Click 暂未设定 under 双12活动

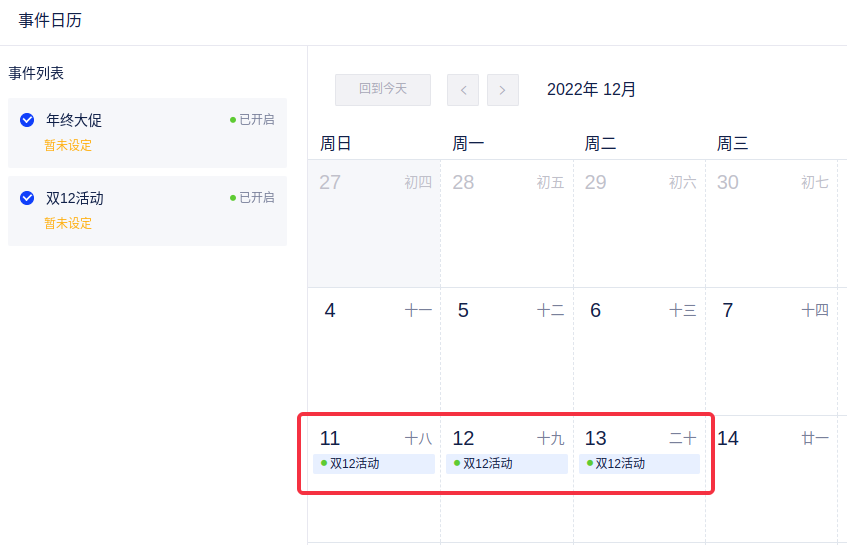[68, 223]
